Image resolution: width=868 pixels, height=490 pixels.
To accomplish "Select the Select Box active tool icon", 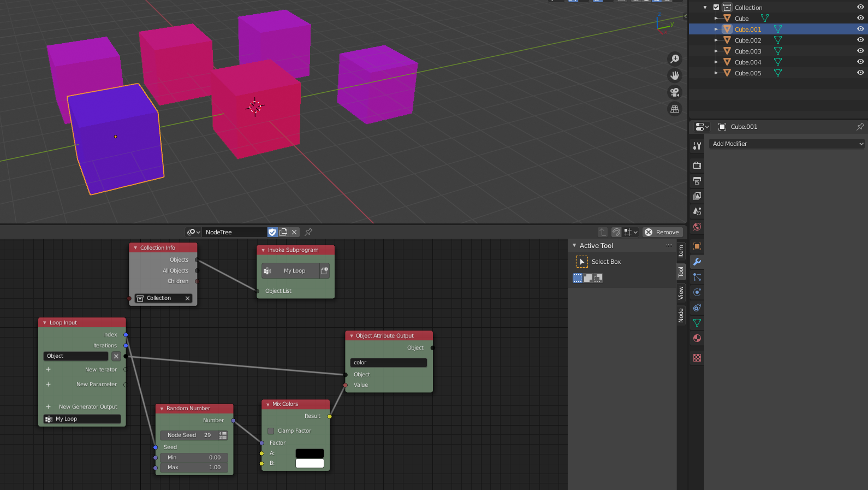I will 582,262.
